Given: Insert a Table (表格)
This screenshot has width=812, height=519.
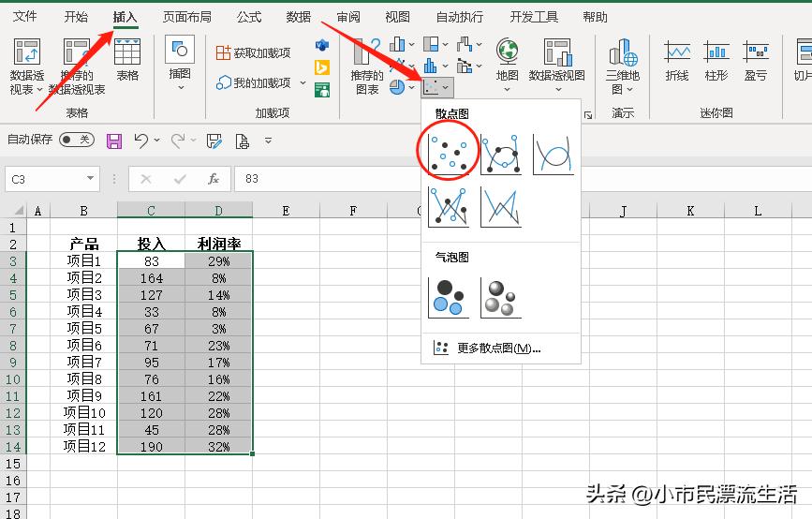Looking at the screenshot, I should (x=127, y=60).
